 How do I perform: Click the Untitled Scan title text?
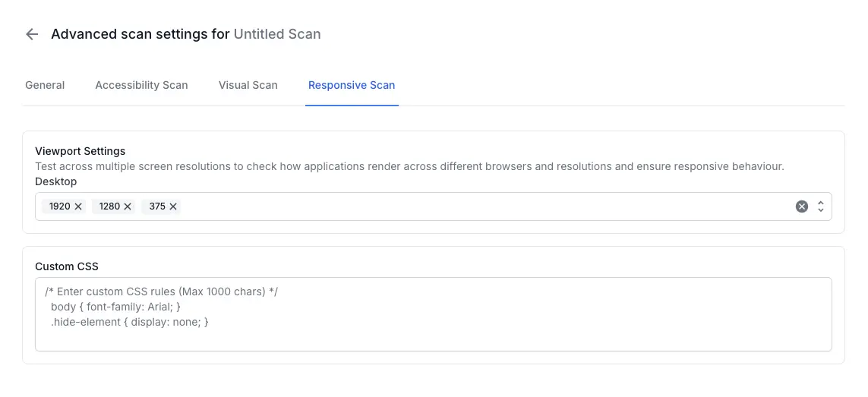click(x=276, y=34)
